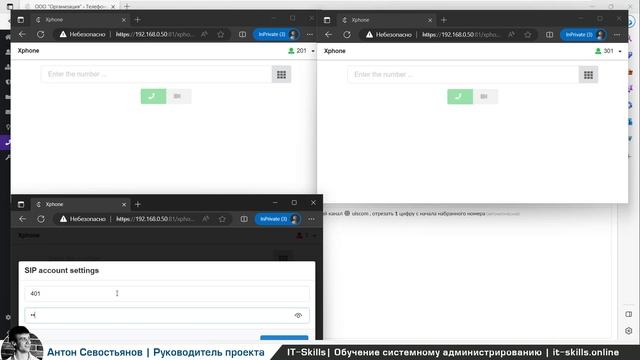Open new tab in bottom SIP settings window
Viewport: 640px width, 360px height.
[138, 204]
